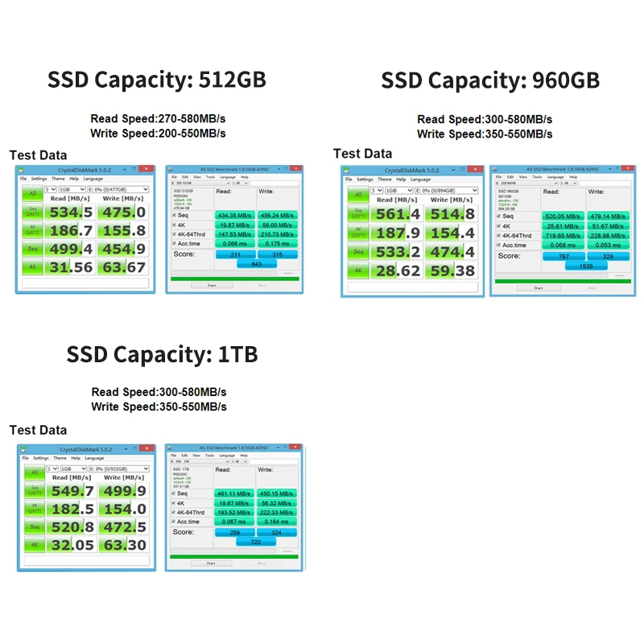The image size is (644, 644).
Task: Click CrystalDiskMark title icon in 512GB window
Action: tap(21, 170)
